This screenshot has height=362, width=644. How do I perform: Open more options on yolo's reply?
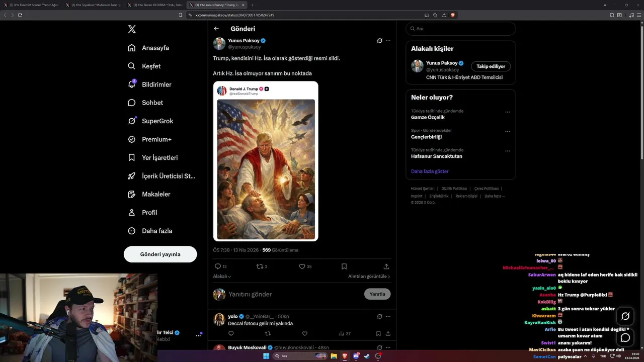388,316
